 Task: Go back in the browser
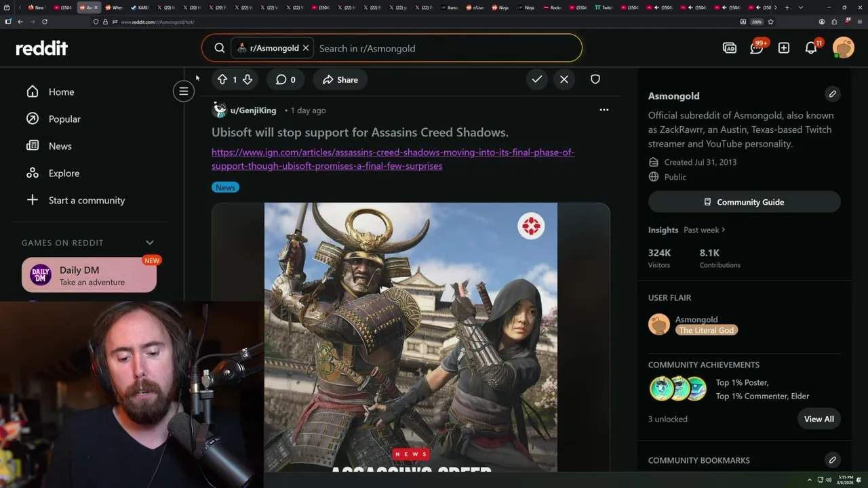[20, 22]
